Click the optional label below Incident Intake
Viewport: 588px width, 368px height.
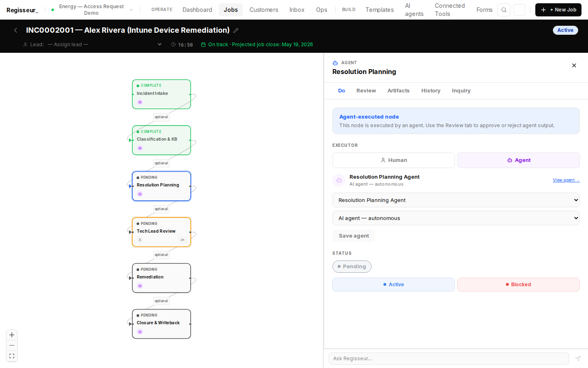[x=161, y=117]
